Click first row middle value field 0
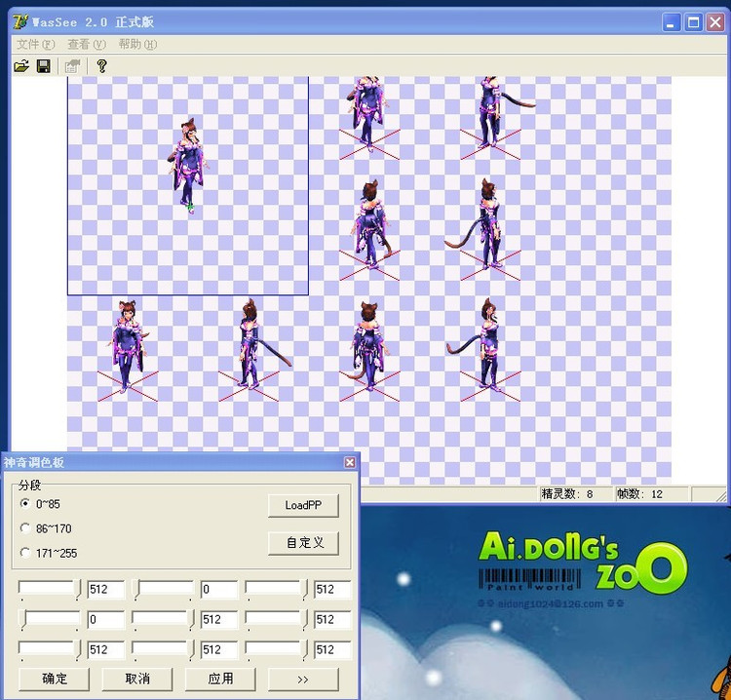This screenshot has width=731, height=700. click(x=219, y=590)
